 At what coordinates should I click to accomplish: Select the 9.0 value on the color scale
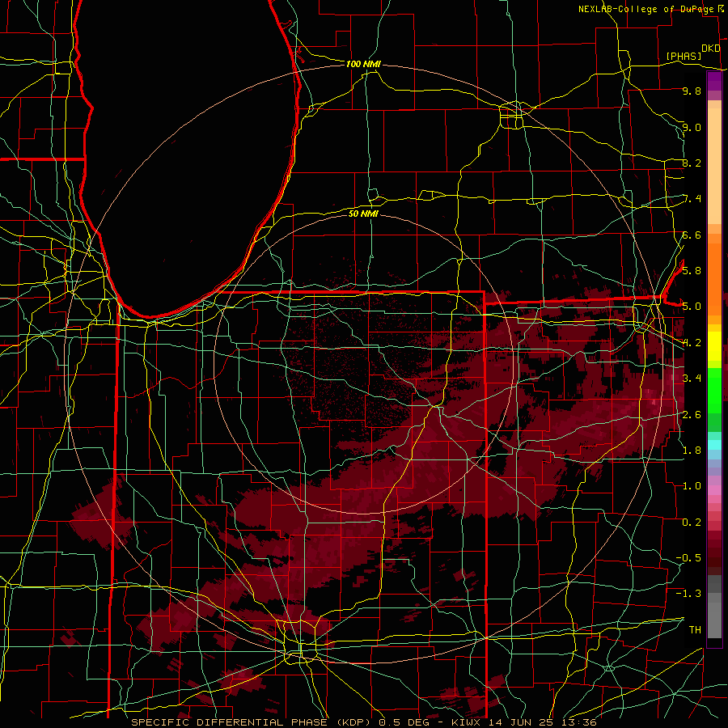(x=692, y=127)
